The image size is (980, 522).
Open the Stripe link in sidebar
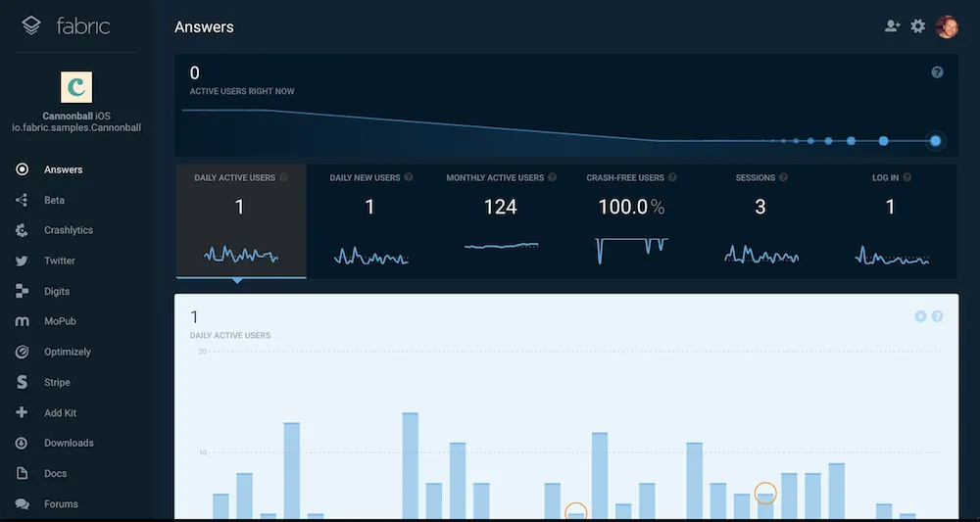[x=57, y=382]
